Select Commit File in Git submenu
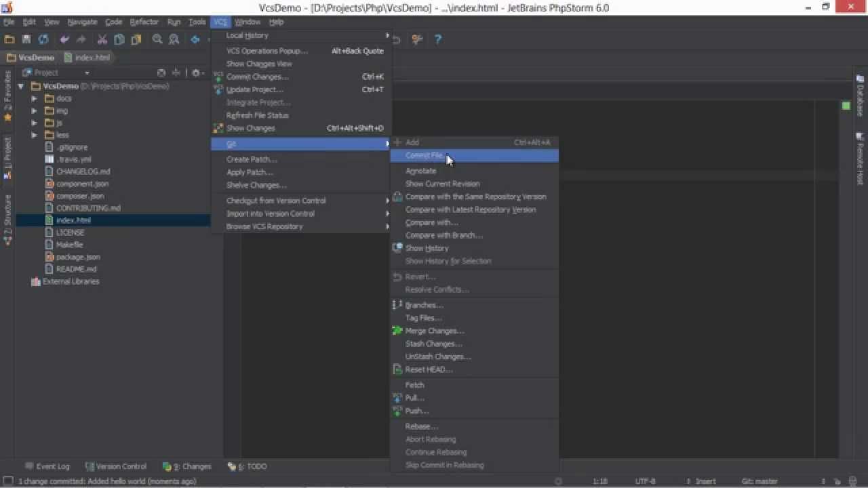The height and width of the screenshot is (488, 868). (474, 155)
